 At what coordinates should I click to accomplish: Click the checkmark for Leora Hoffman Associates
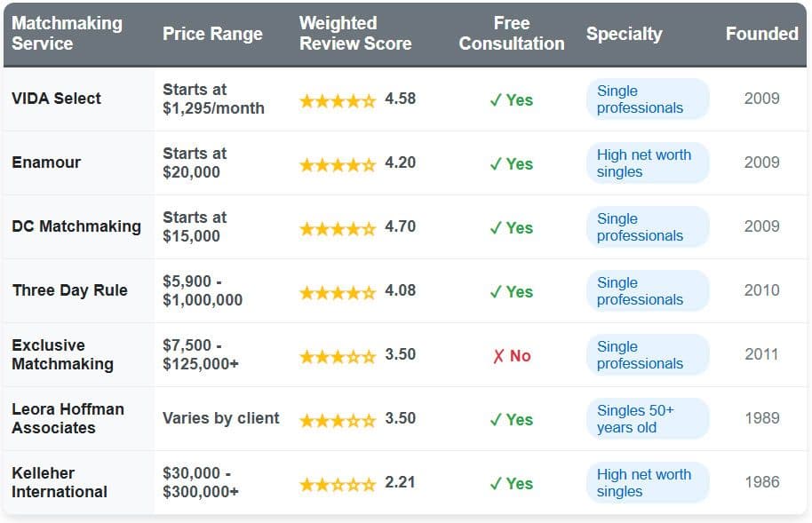(x=496, y=420)
